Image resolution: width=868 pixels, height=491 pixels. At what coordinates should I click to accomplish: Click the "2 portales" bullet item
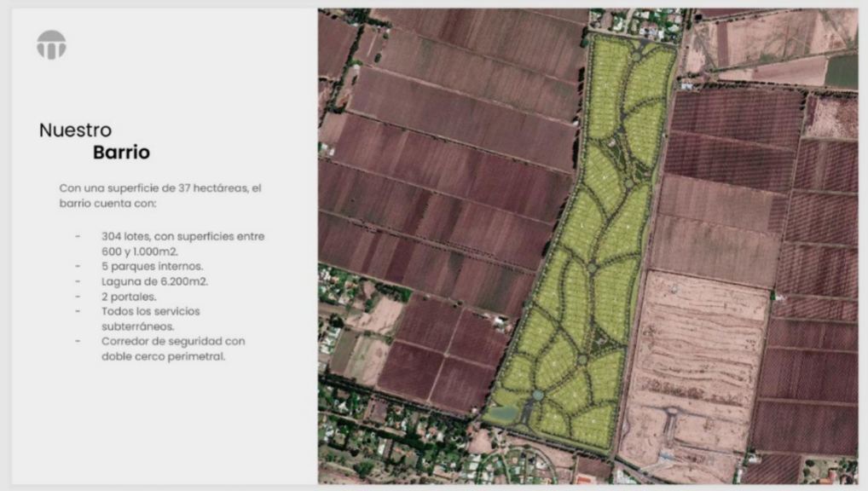point(130,297)
